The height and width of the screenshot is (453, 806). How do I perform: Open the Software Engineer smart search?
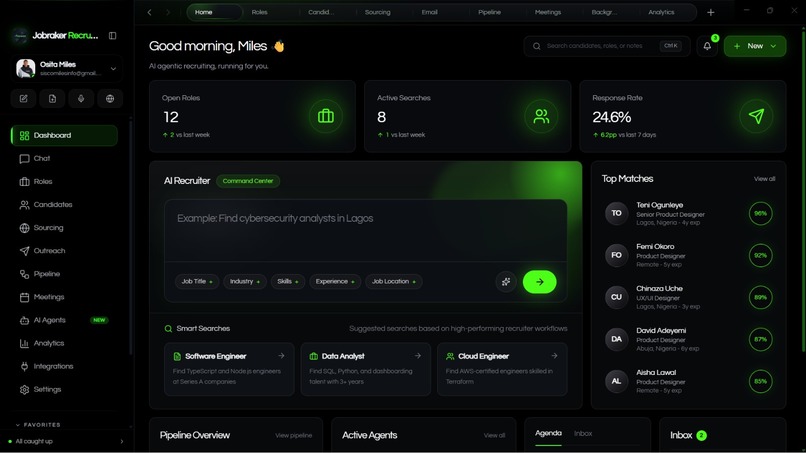(229, 369)
